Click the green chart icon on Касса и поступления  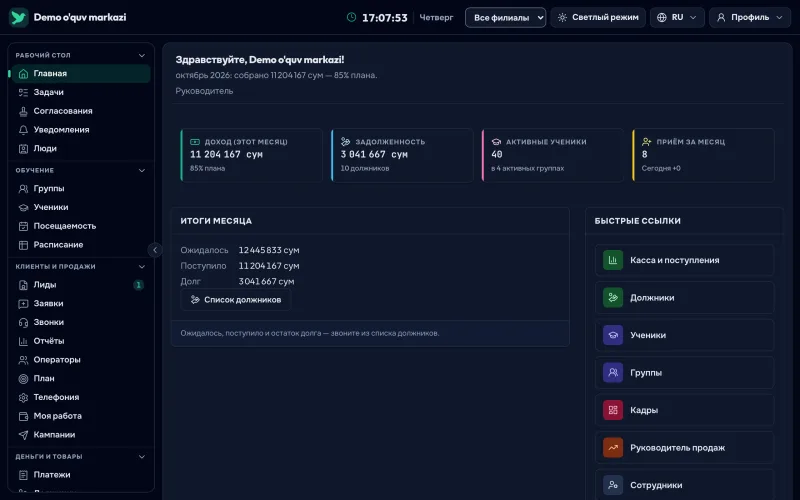(x=613, y=260)
